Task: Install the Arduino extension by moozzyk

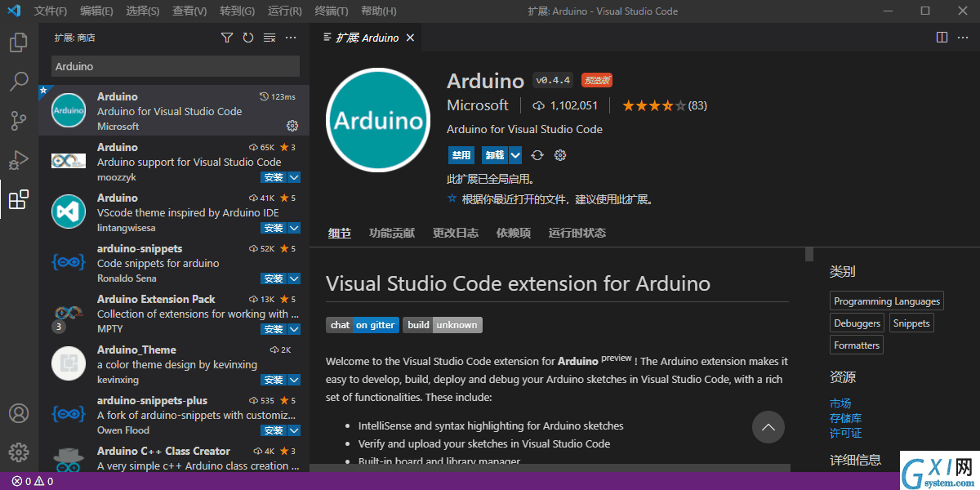Action: (x=274, y=177)
